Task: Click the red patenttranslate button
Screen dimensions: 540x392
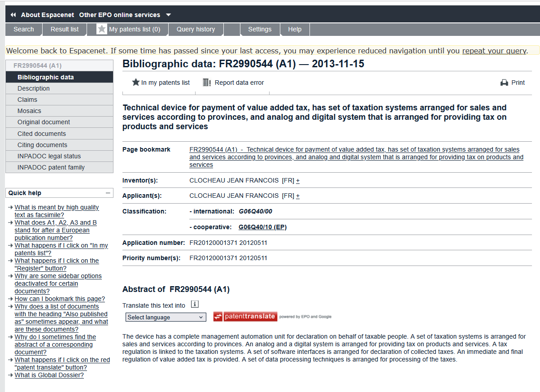Action: [245, 316]
